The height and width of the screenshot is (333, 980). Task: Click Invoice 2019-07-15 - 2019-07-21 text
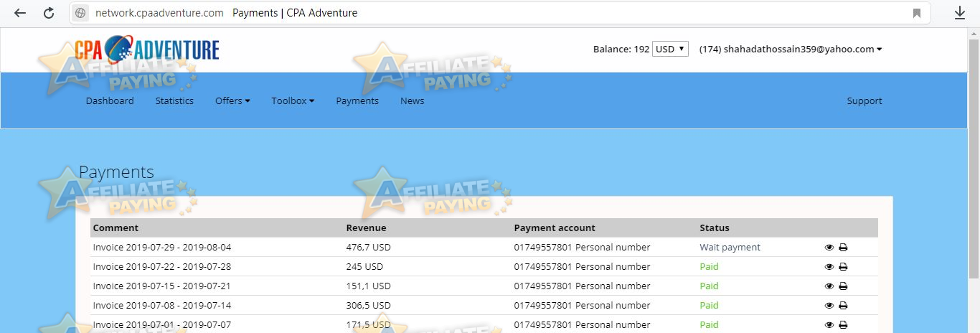pos(162,286)
